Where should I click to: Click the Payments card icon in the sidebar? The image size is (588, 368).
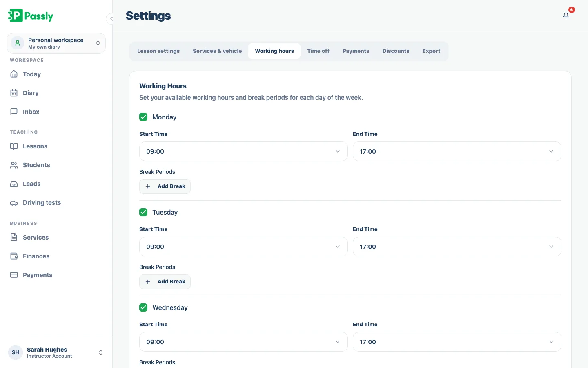pos(14,275)
